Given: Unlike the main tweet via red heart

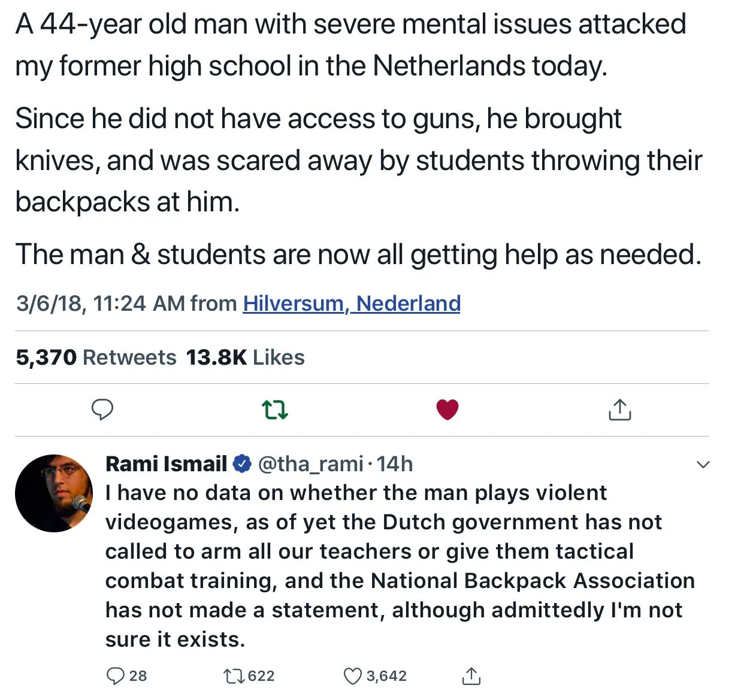Looking at the screenshot, I should [447, 410].
